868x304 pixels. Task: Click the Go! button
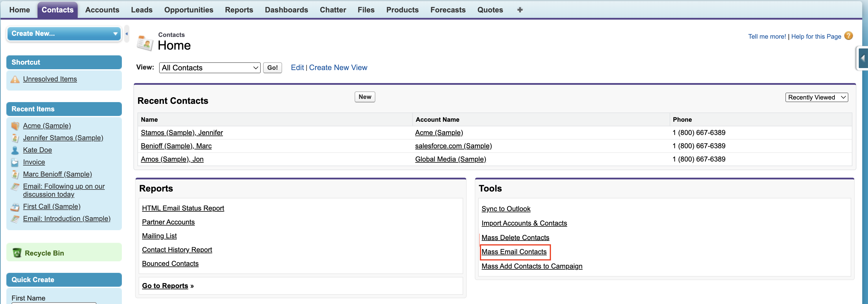click(272, 68)
